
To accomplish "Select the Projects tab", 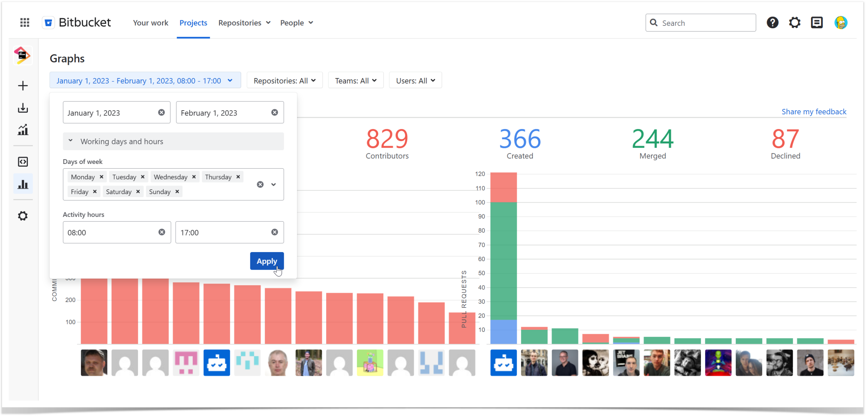I will (193, 23).
